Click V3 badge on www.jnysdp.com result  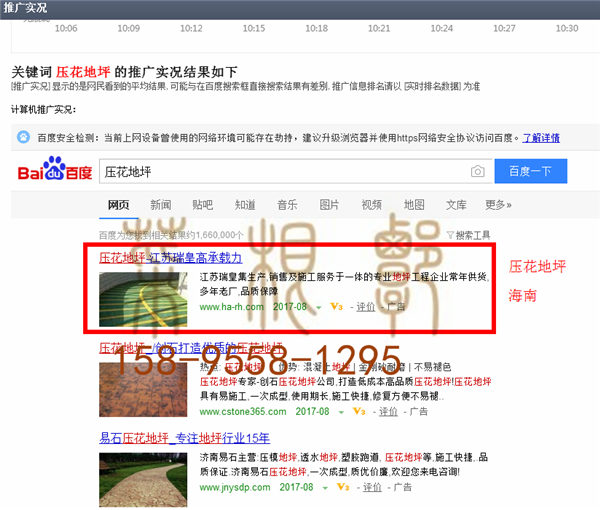(343, 487)
